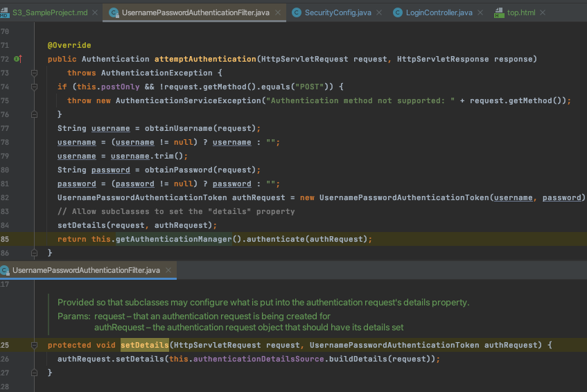This screenshot has width=587, height=392.
Task: Click the locked class icon on top UsernamePasswordAuthenticationFilter tab
Action: pos(114,13)
